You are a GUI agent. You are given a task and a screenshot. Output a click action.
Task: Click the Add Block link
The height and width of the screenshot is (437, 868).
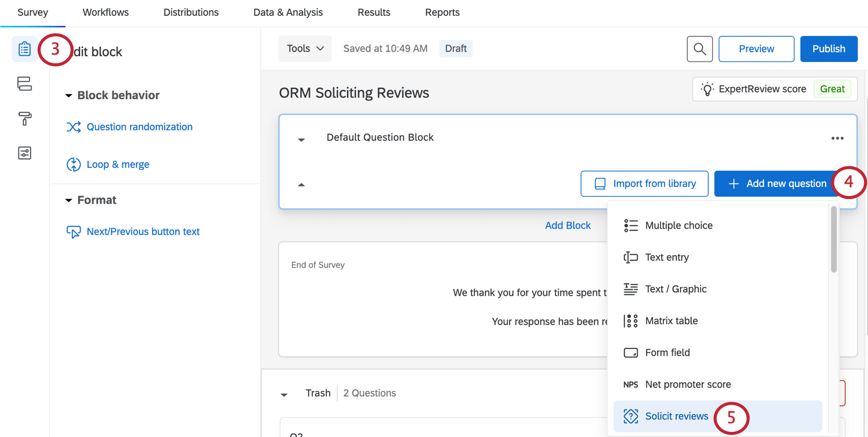[x=568, y=226]
